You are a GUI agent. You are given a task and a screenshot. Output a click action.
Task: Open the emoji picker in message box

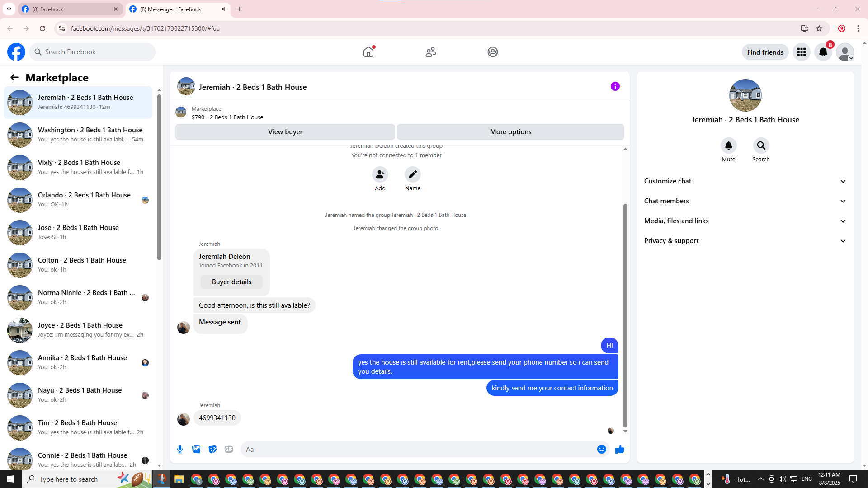click(601, 449)
